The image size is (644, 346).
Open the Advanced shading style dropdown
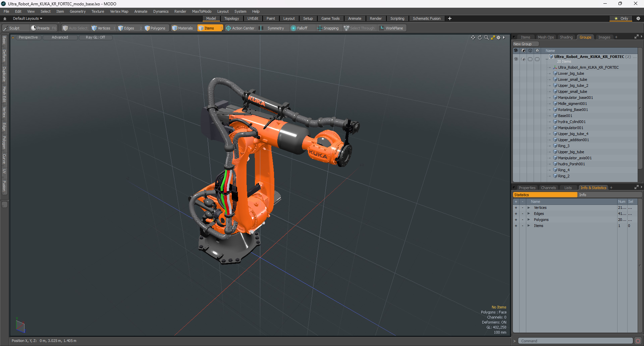pos(60,38)
